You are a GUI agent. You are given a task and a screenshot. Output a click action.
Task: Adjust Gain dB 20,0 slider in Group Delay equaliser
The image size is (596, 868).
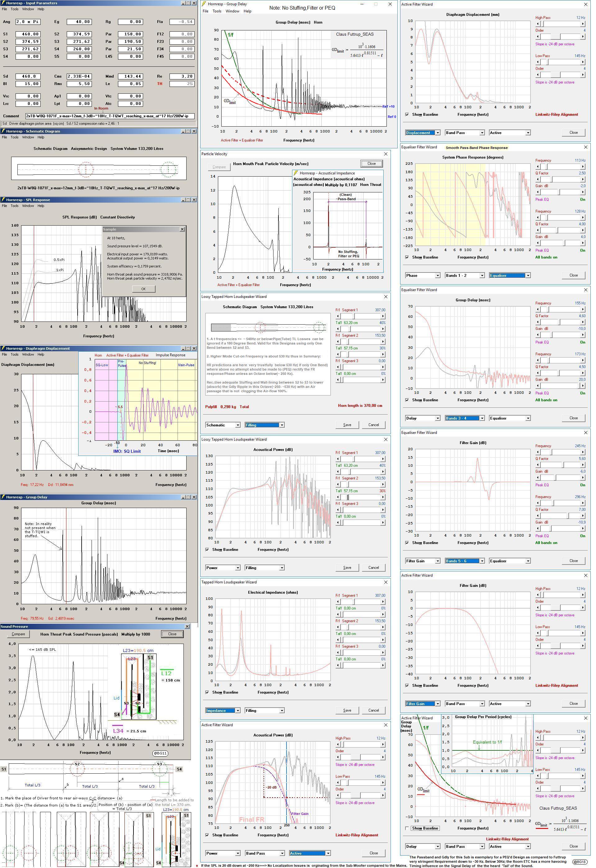point(560,386)
